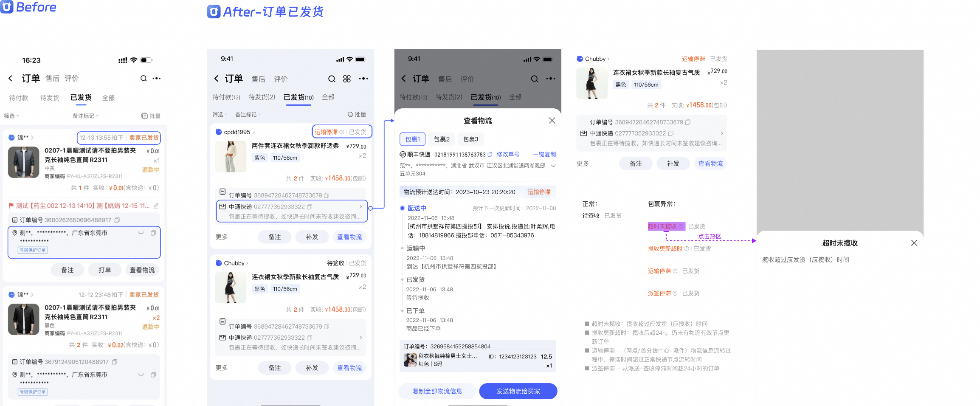Click the help icon on the 超时未揽收 tag
Viewport: 980px width, 406px height.
tap(681, 226)
